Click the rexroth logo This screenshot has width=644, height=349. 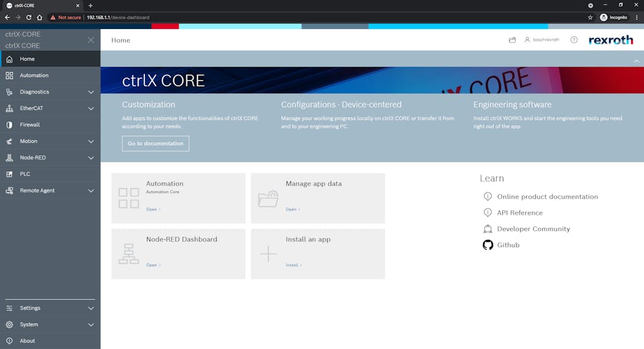tap(610, 40)
